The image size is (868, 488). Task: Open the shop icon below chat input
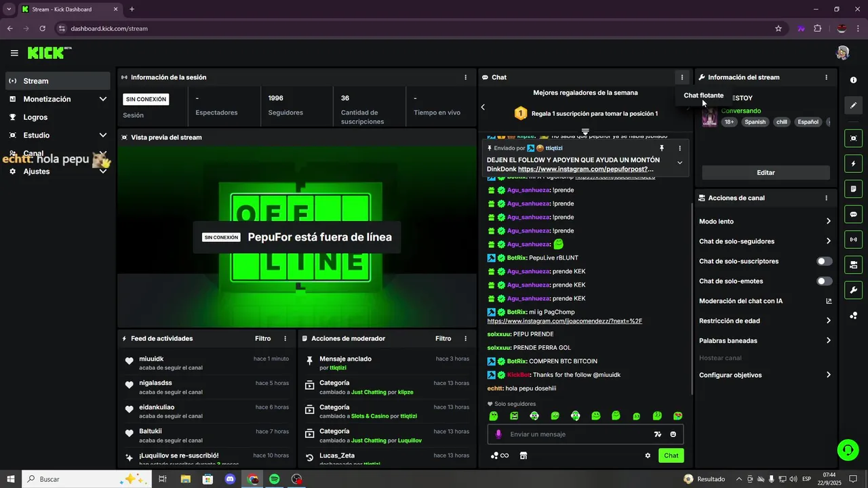(x=524, y=455)
